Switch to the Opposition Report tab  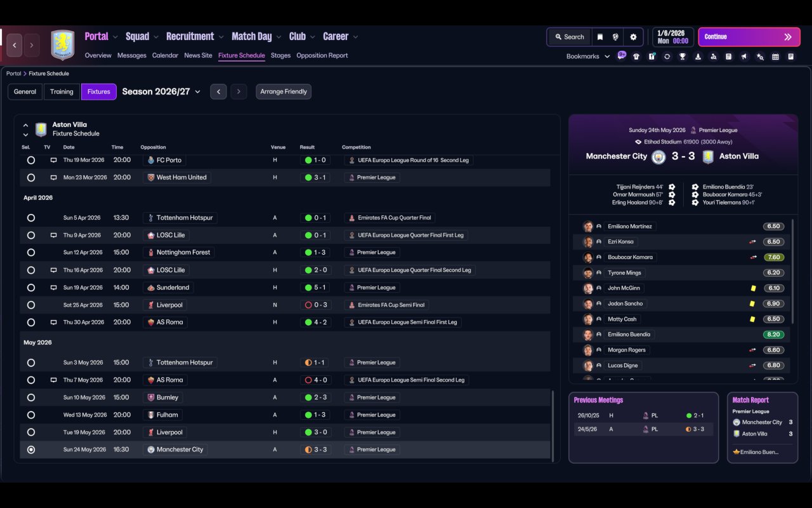(x=322, y=56)
